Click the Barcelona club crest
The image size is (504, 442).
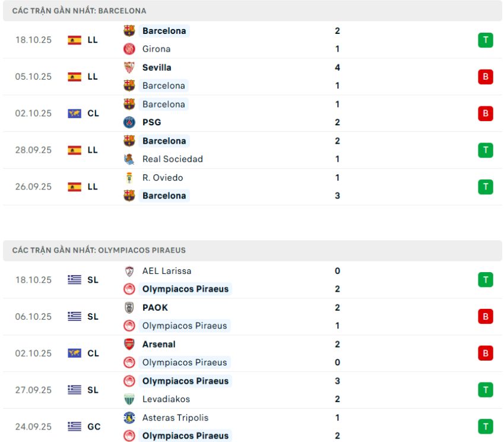(x=128, y=31)
